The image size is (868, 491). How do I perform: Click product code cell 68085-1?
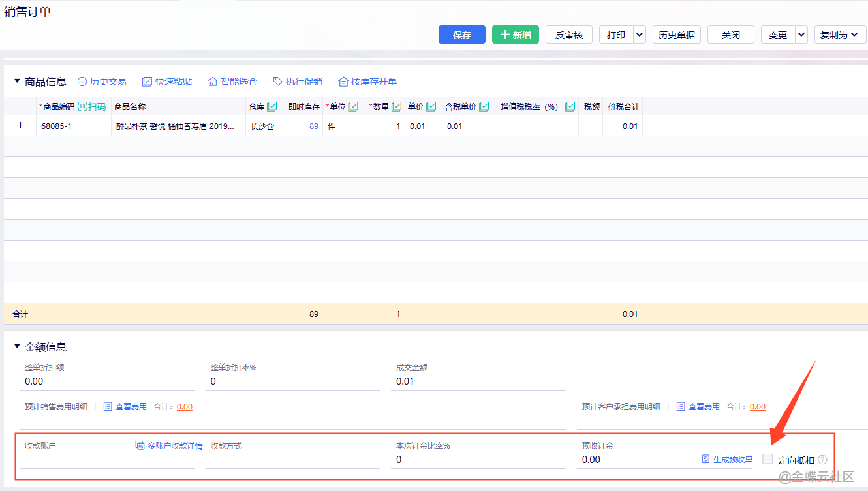(74, 126)
